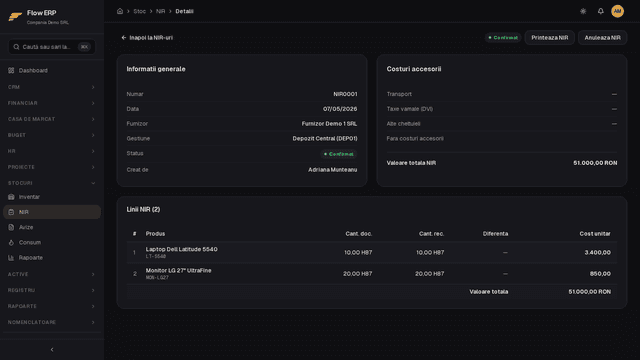
Task: Collapse the sidebar with the arrow
Action: pyautogui.click(x=52, y=349)
